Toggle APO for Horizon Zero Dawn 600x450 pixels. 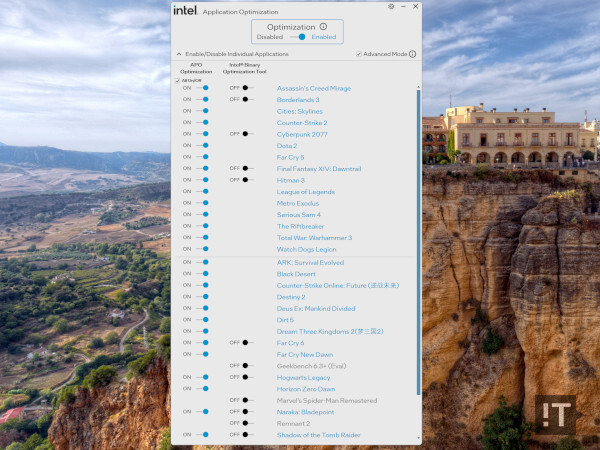click(202, 388)
